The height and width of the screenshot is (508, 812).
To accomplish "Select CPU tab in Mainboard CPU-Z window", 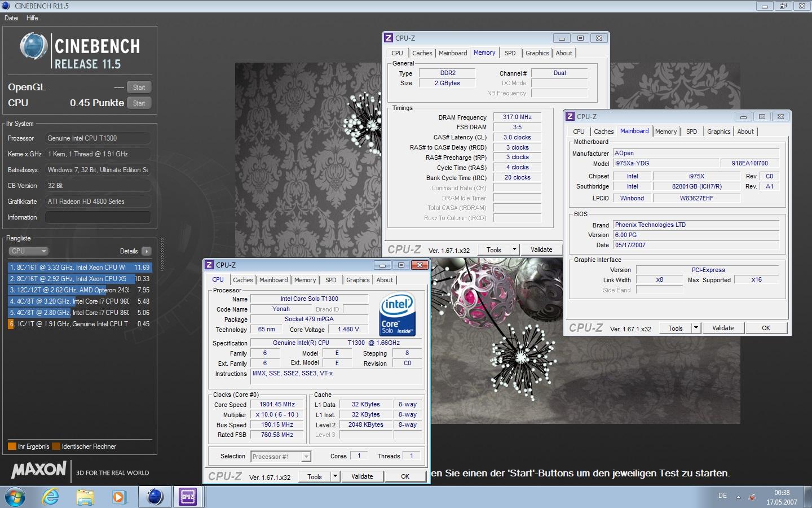I will 579,132.
